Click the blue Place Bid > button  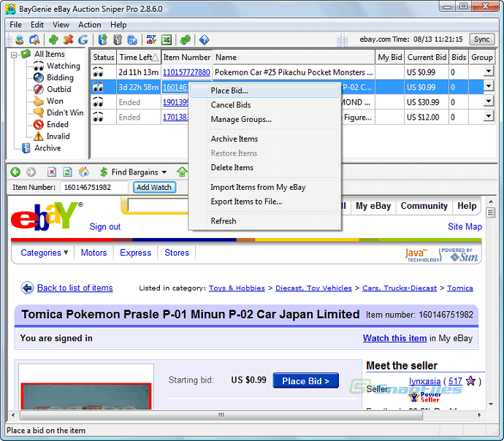click(305, 381)
